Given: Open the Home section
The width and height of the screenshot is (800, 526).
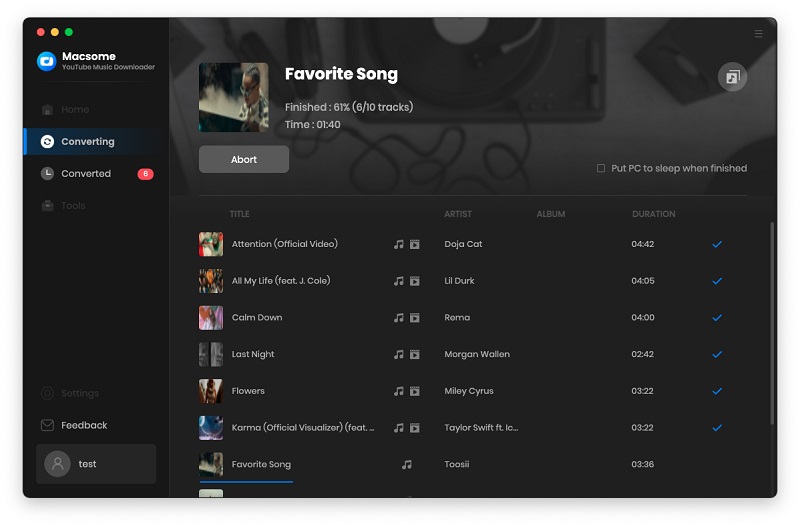Looking at the screenshot, I should coord(95,110).
